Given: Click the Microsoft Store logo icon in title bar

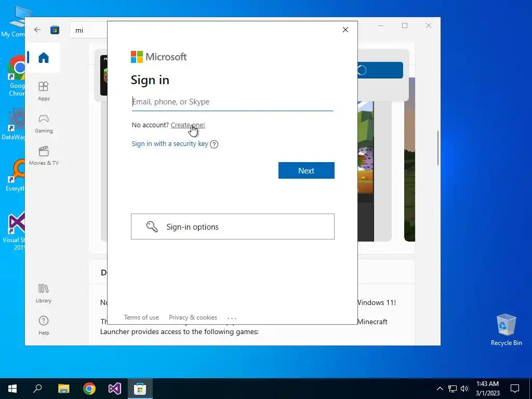Looking at the screenshot, I should click(x=55, y=30).
